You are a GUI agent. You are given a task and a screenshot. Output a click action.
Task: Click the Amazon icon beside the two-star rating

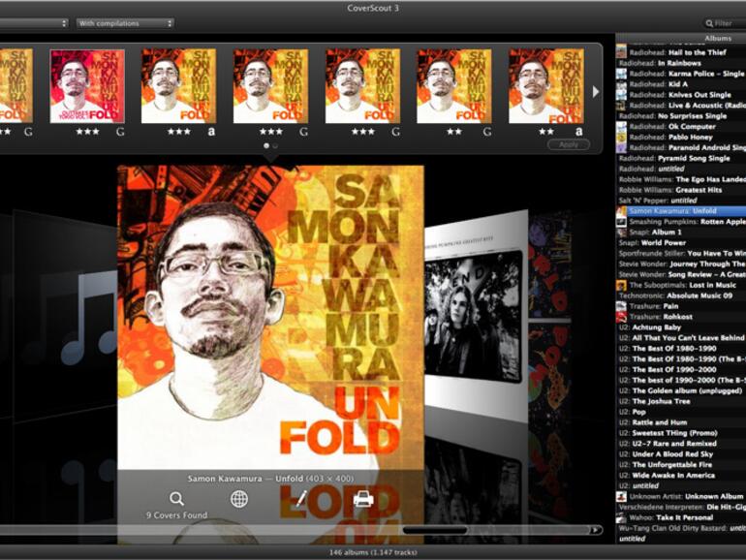point(578,132)
